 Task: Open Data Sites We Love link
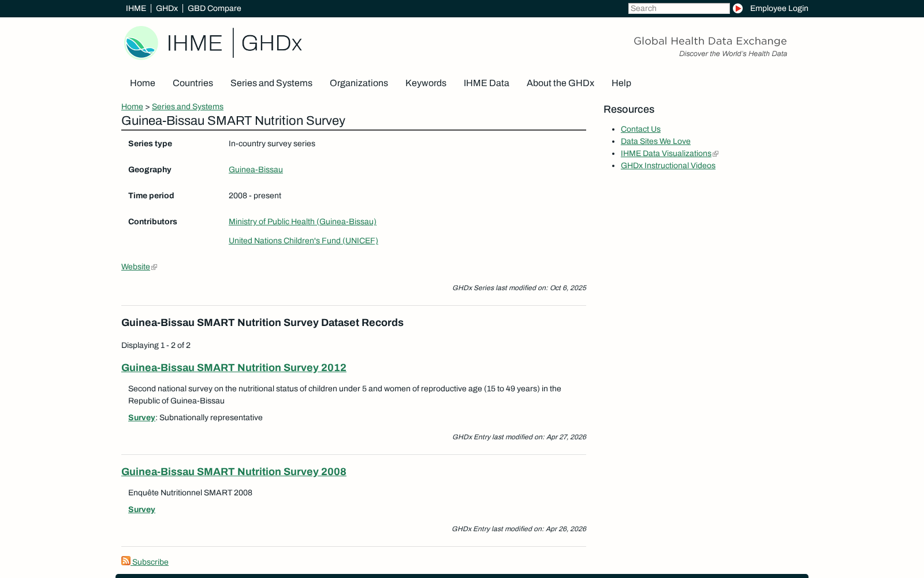pos(655,141)
